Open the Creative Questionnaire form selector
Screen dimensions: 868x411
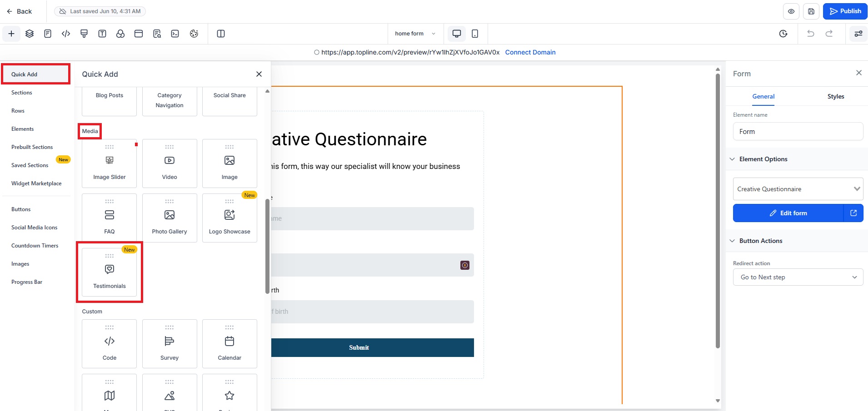(798, 189)
